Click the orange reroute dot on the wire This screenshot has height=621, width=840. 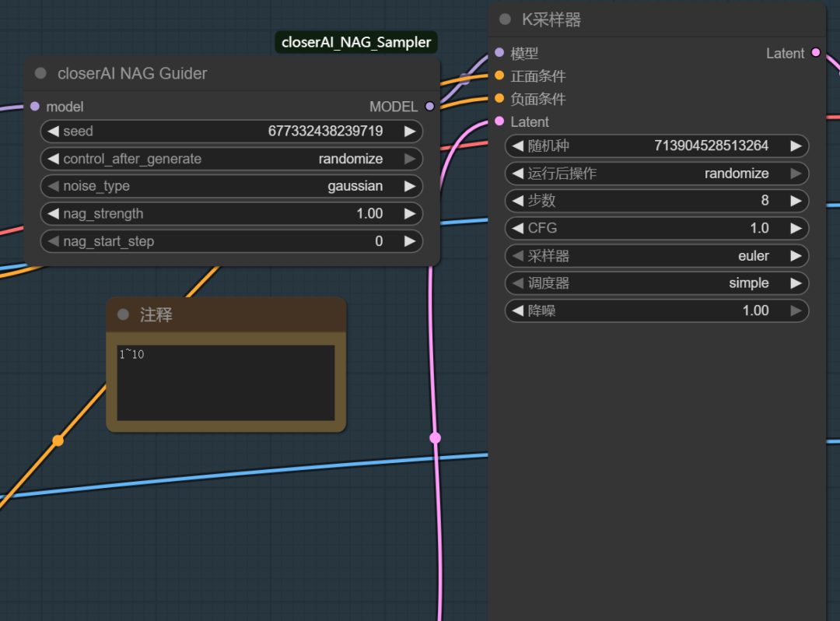[58, 440]
